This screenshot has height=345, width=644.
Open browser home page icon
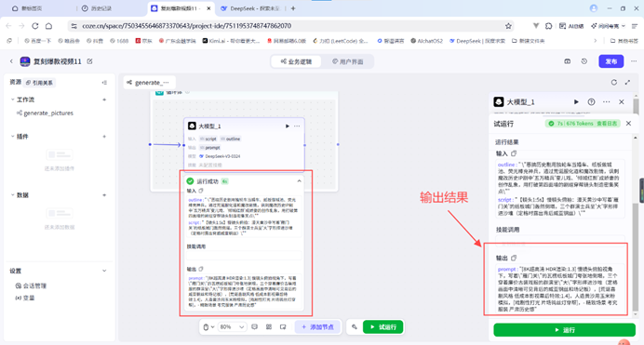click(49, 26)
